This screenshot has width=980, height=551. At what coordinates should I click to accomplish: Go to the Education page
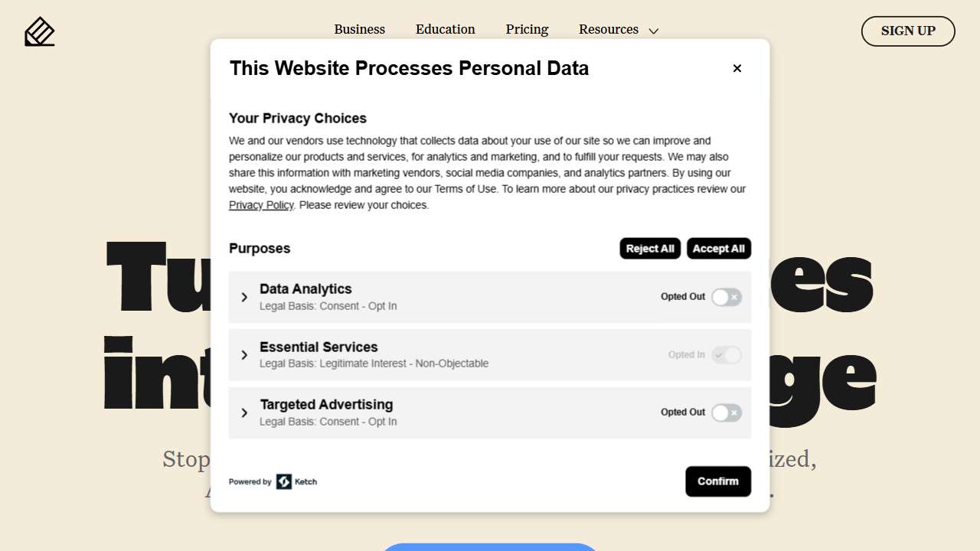(445, 30)
